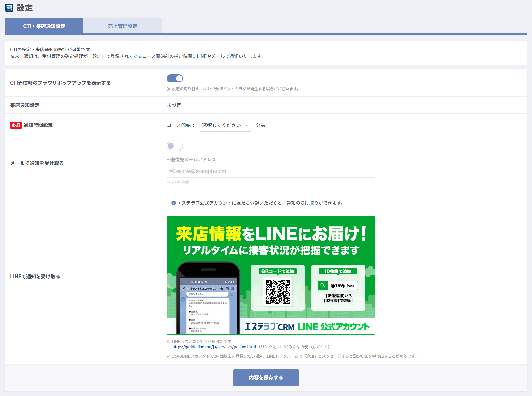Enable the メールで通知を受け取る toggle

click(x=175, y=146)
